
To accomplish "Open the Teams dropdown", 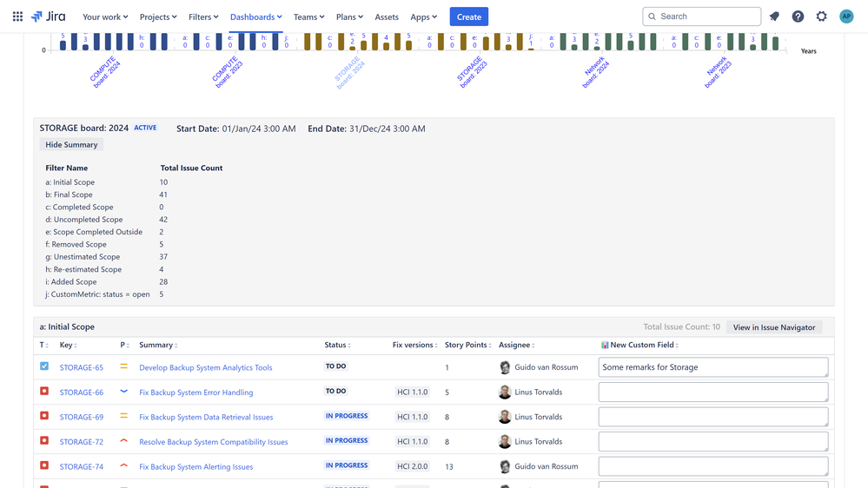I will (x=309, y=17).
